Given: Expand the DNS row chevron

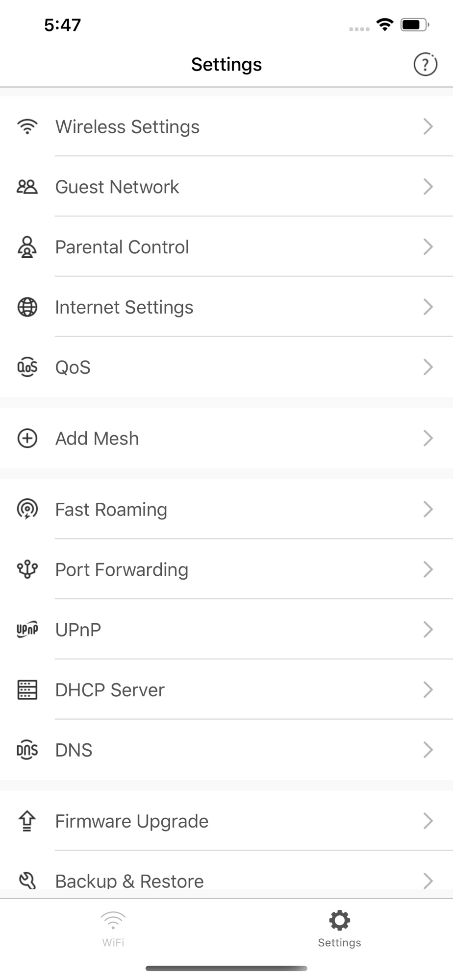Looking at the screenshot, I should point(428,750).
